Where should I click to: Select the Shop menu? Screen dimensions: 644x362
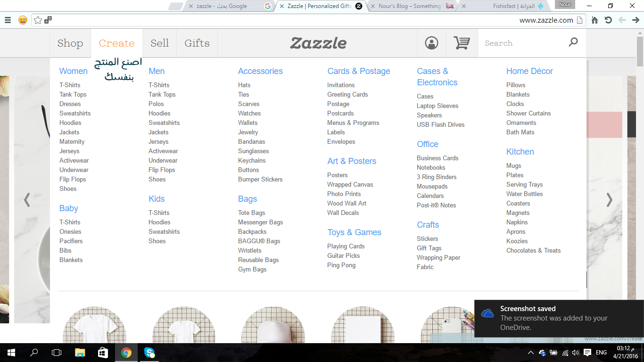coord(70,43)
